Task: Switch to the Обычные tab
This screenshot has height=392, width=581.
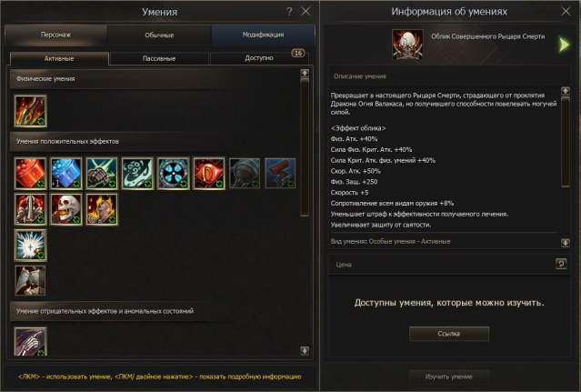Action: (159, 35)
